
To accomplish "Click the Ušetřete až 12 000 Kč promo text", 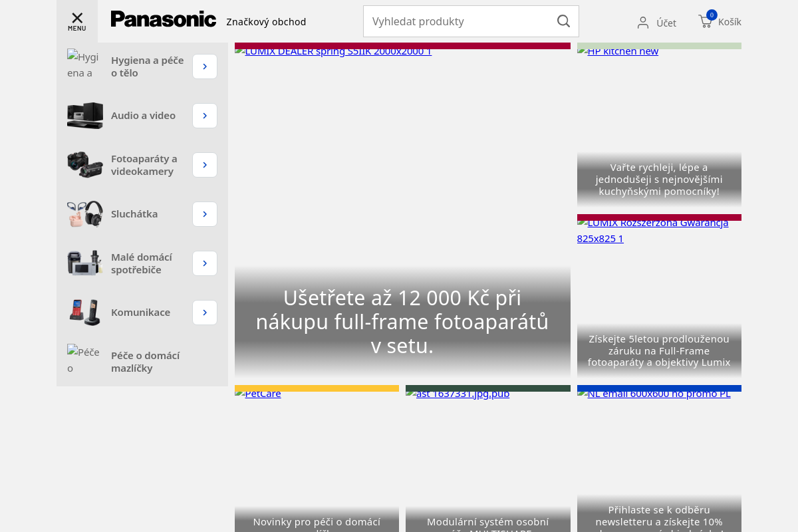I will point(402,322).
